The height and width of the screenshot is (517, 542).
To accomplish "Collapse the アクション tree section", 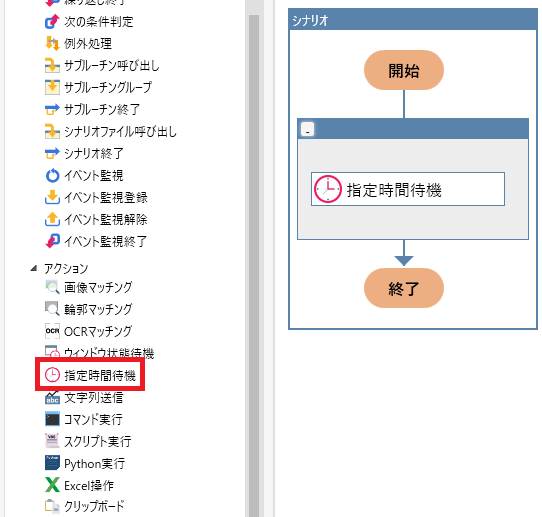I will tap(34, 268).
